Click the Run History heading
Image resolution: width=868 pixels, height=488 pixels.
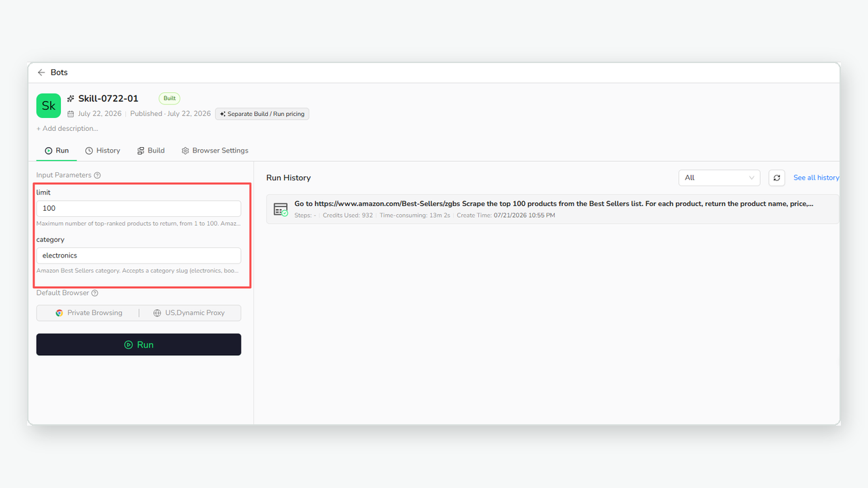tap(289, 178)
